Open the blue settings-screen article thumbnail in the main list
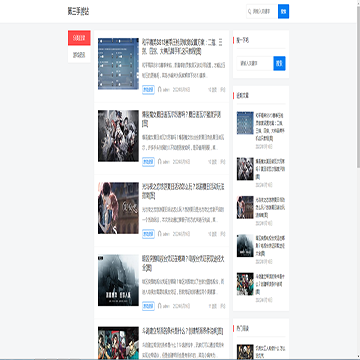 118,64
